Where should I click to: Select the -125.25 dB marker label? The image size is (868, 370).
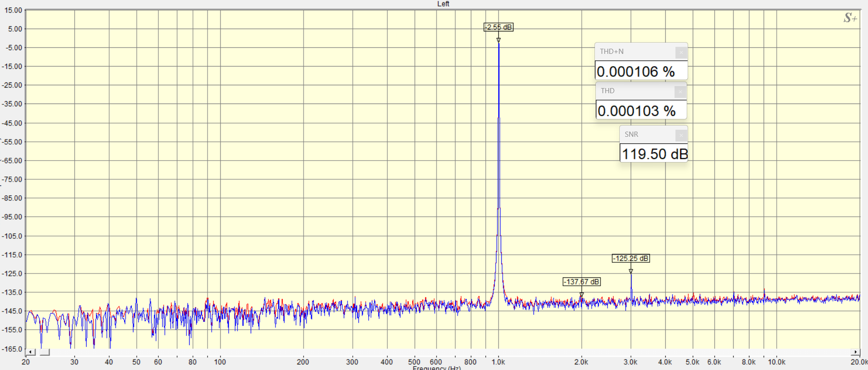(x=631, y=259)
